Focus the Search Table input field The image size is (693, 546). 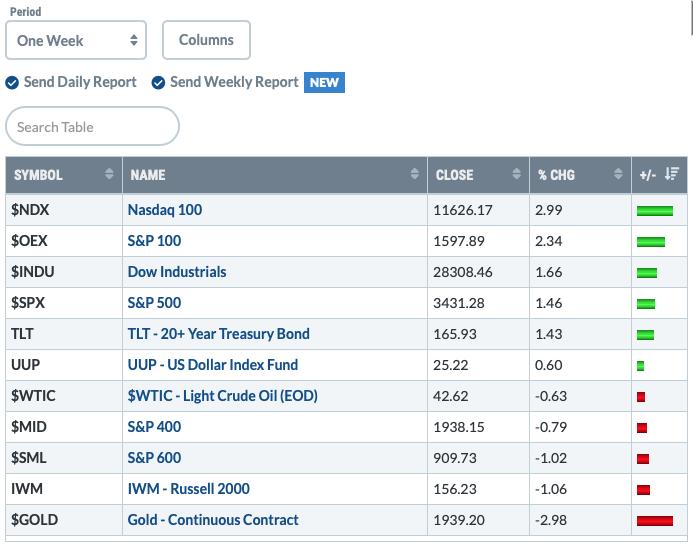92,126
